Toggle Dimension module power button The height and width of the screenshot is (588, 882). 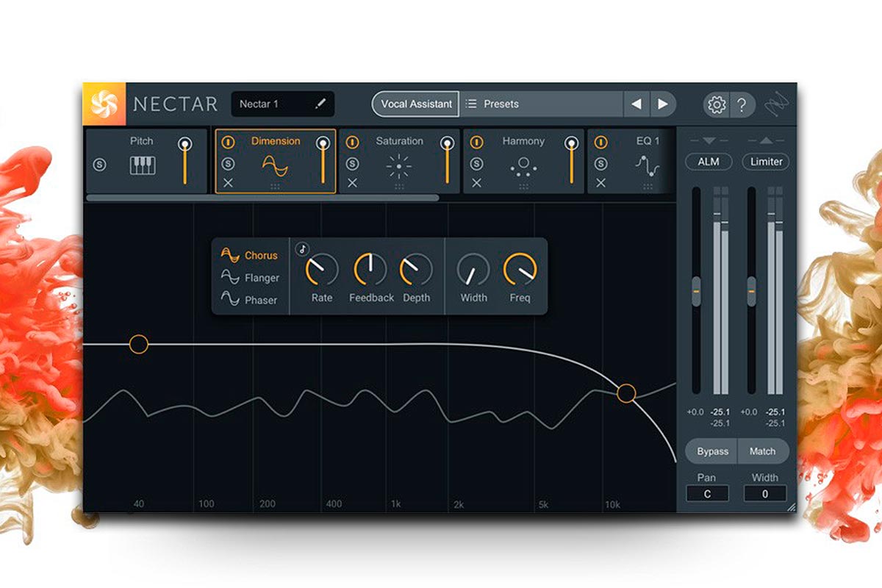[x=228, y=142]
